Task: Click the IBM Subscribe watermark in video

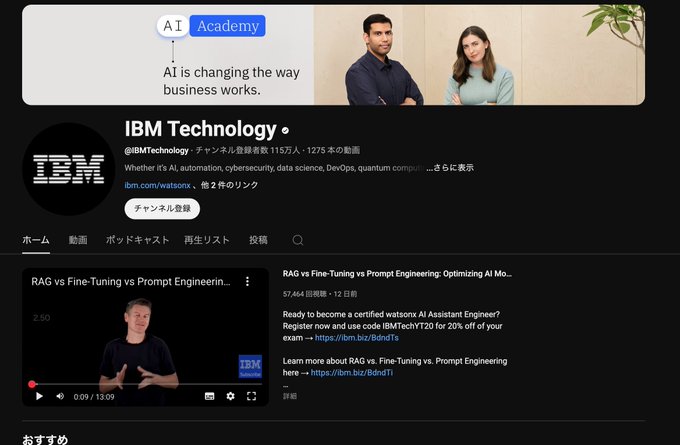Action: 250,366
